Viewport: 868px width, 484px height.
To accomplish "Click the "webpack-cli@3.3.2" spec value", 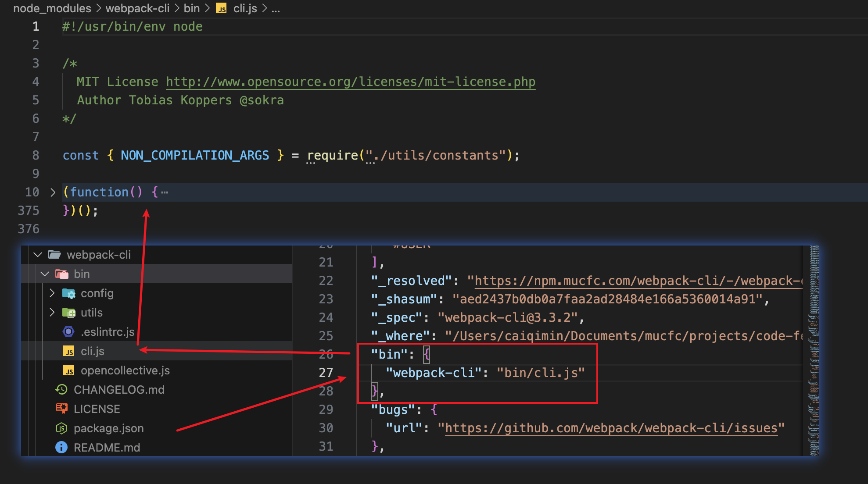I will pos(507,318).
